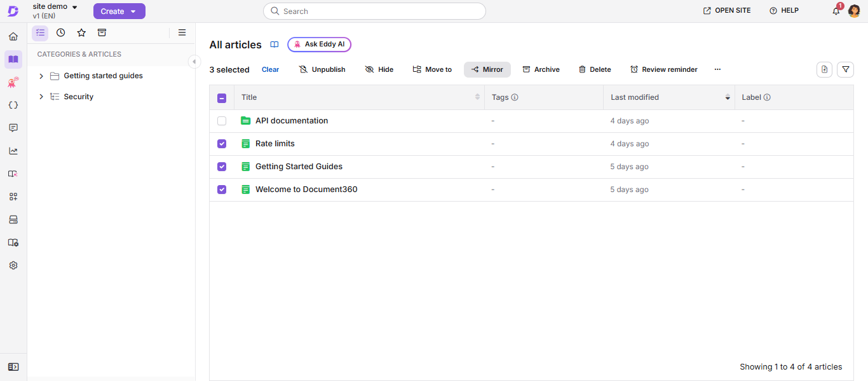Click Unpublish in bulk toolbar
868x381 pixels.
point(322,69)
